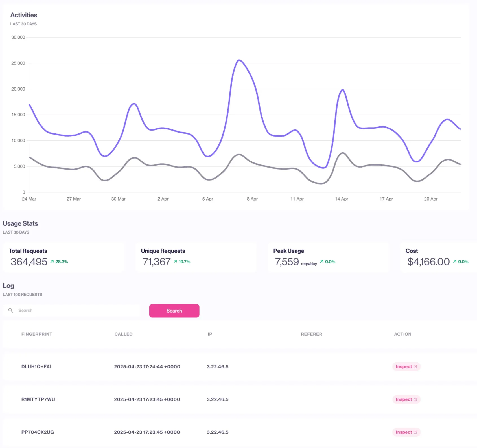Click the purple line peak near 8 Apr
This screenshot has height=448, width=477.
point(239,60)
